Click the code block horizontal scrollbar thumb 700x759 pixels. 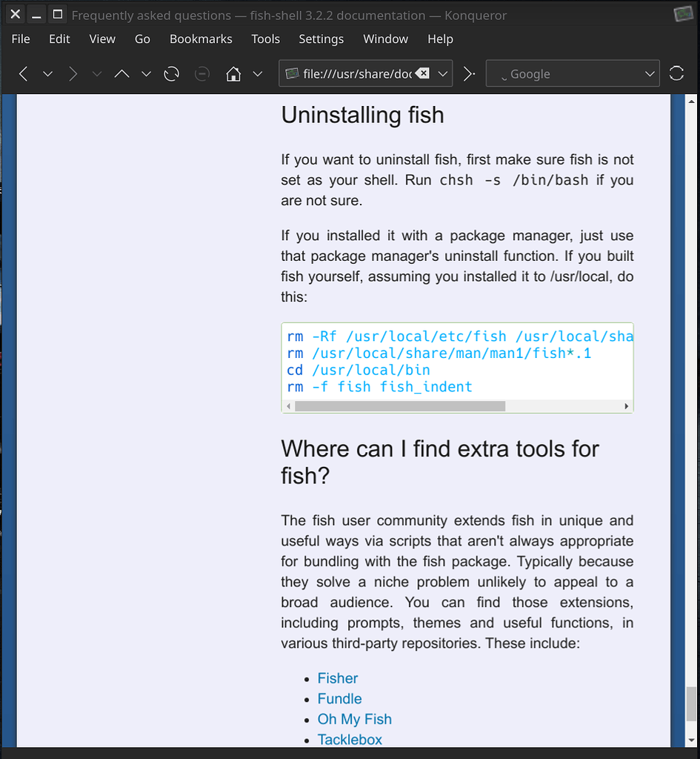(x=400, y=406)
